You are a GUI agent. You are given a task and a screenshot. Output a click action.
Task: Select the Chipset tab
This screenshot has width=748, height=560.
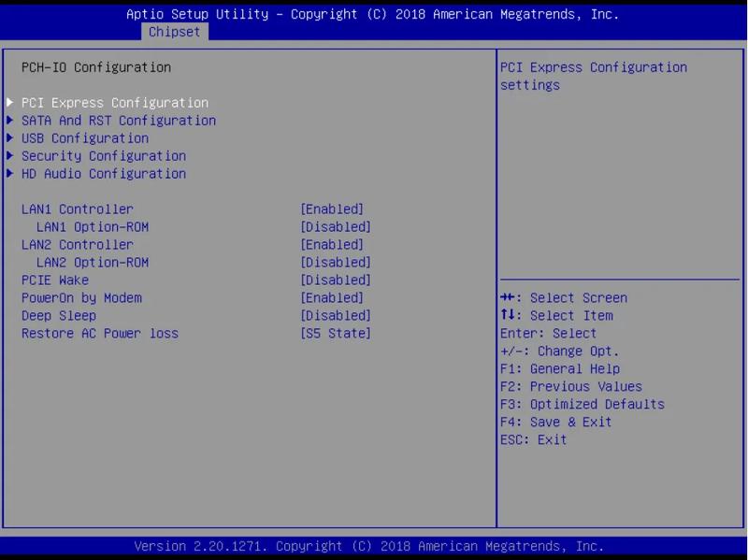(x=174, y=32)
